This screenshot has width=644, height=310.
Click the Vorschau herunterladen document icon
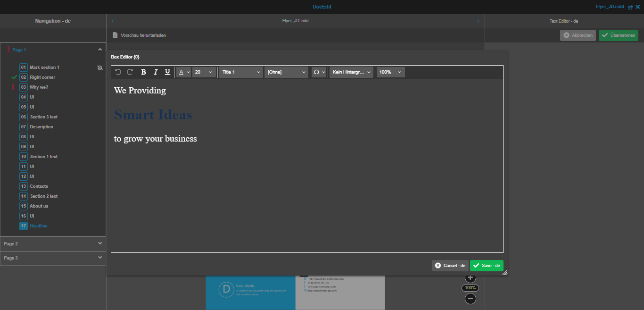point(115,34)
